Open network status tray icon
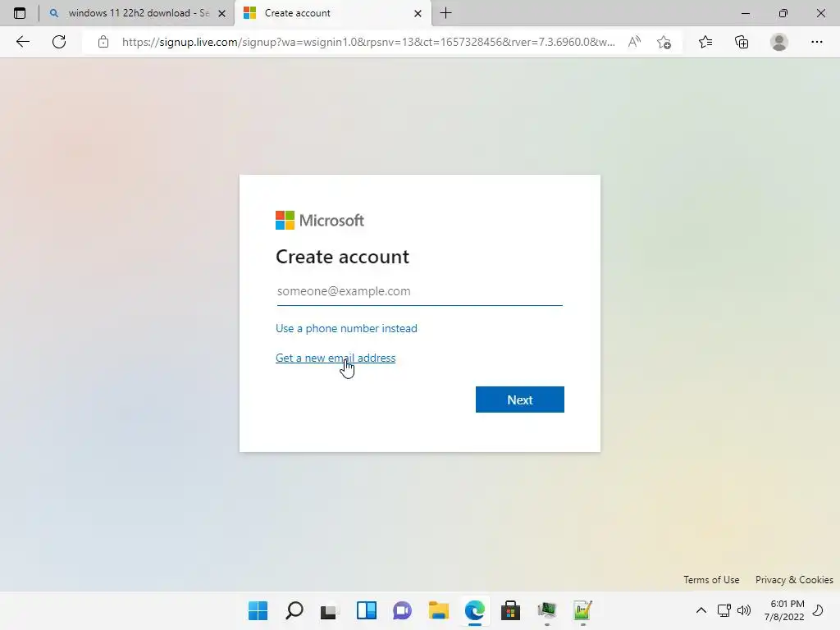 pyautogui.click(x=724, y=610)
